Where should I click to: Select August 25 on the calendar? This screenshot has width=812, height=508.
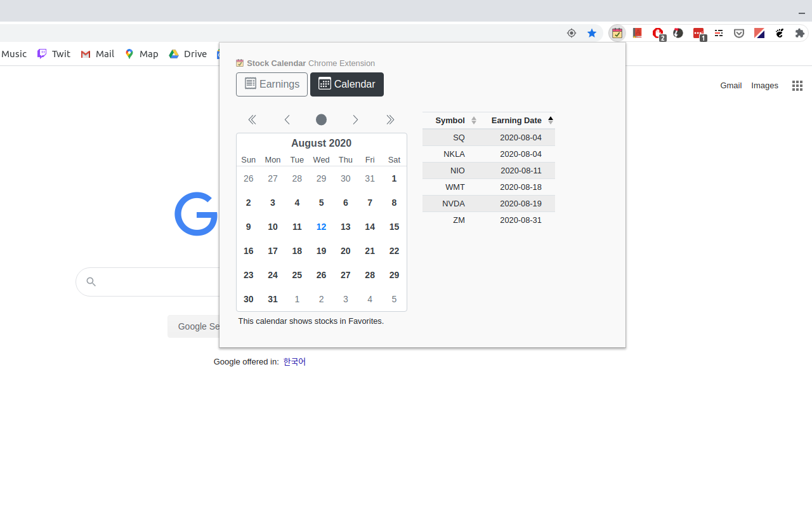(297, 275)
